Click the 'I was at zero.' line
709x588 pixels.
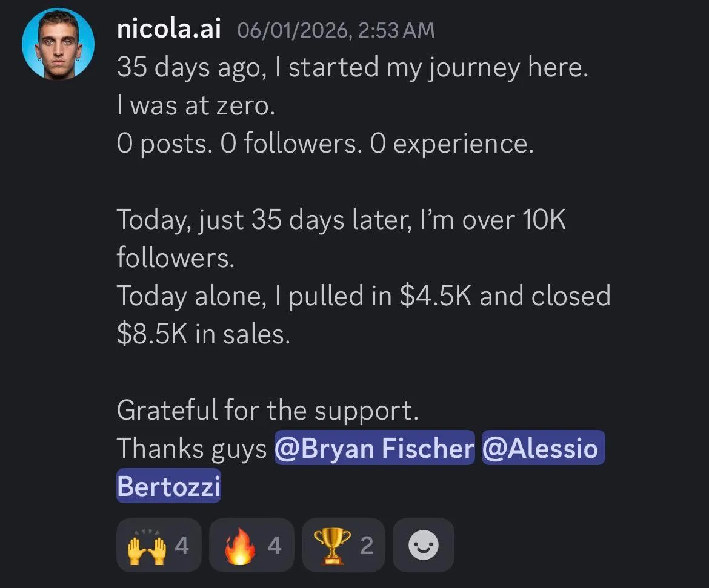[196, 106]
